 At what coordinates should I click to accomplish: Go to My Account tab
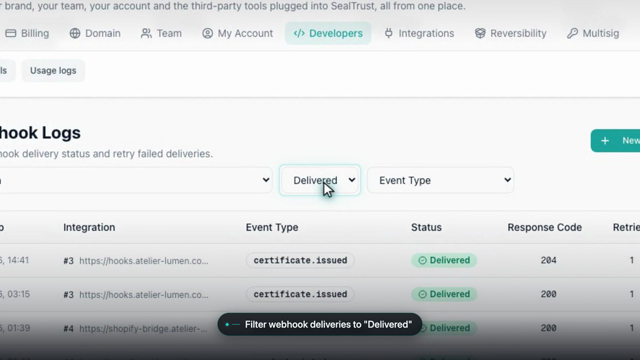click(237, 33)
